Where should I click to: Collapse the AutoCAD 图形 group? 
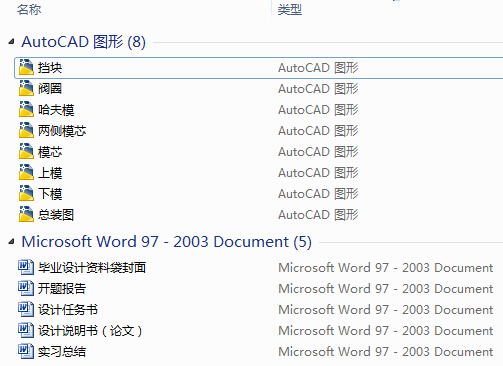(11, 42)
